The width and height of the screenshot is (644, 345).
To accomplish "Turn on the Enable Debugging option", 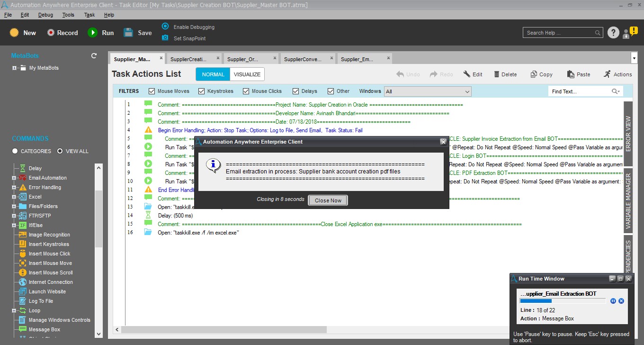I will [165, 27].
